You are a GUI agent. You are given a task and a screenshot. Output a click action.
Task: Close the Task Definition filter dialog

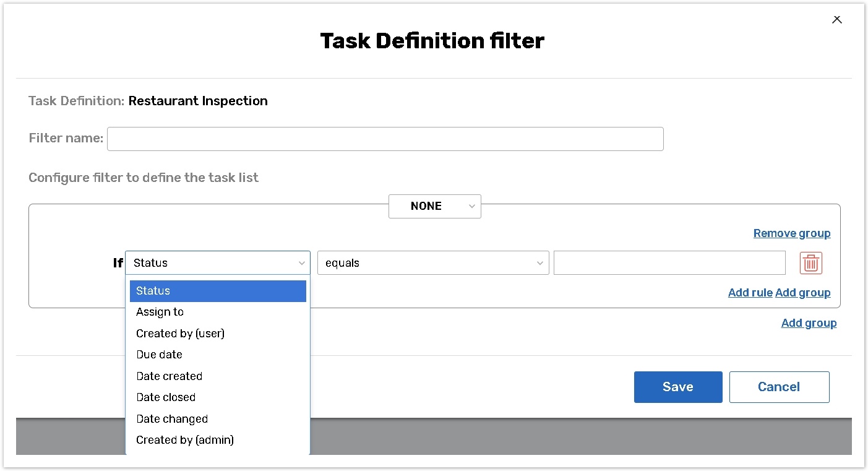[x=836, y=20]
